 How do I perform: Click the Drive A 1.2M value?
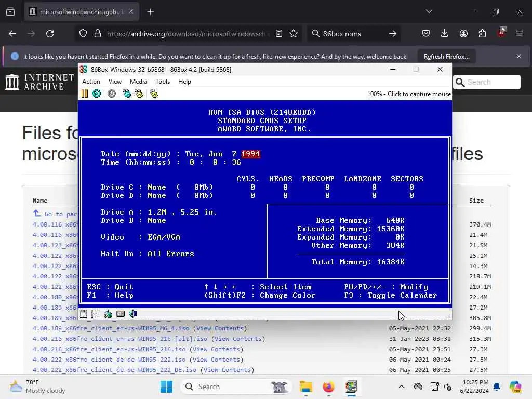[x=182, y=212]
